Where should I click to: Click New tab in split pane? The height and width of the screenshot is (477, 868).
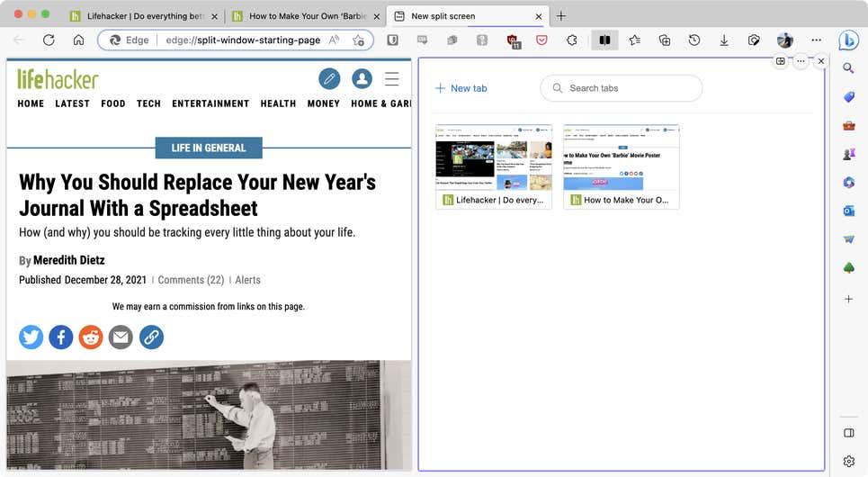click(x=461, y=88)
